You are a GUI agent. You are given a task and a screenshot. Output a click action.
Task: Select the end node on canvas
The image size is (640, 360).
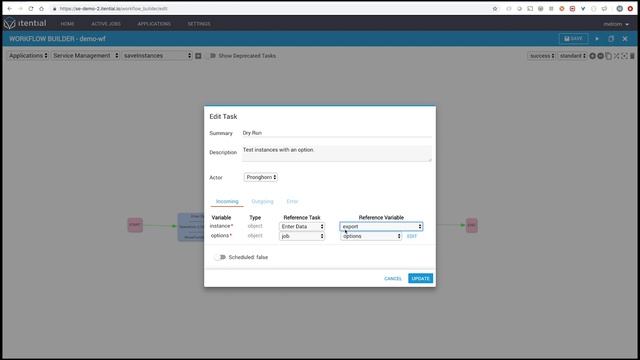[x=472, y=225]
